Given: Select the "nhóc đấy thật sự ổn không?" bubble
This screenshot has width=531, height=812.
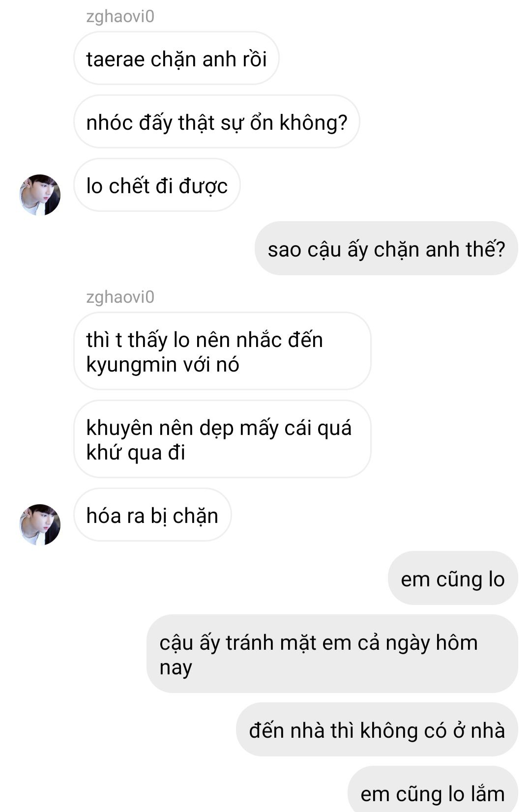Looking at the screenshot, I should click(x=217, y=122).
